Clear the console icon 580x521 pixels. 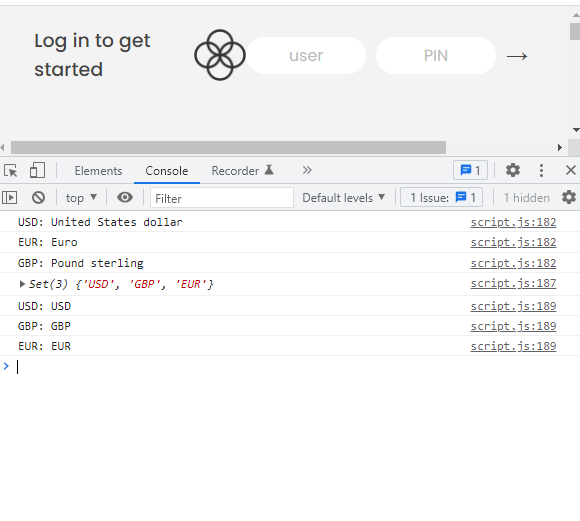[x=38, y=198]
